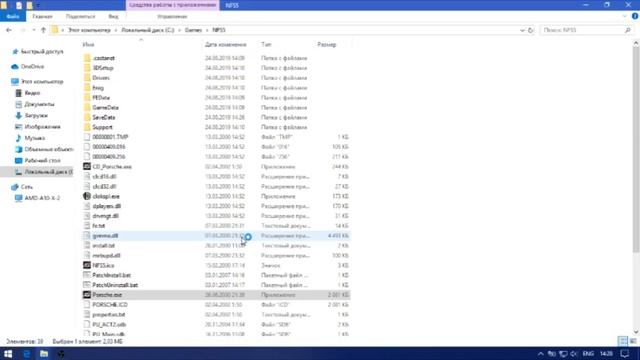Select the Porsche.exe application icon
The width and height of the screenshot is (640, 360).
click(87, 295)
